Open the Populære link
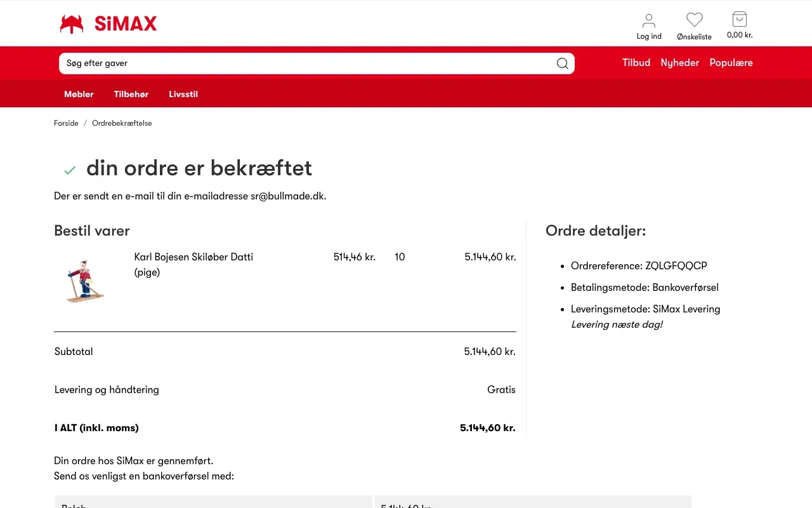Image resolution: width=812 pixels, height=508 pixels. coord(731,63)
